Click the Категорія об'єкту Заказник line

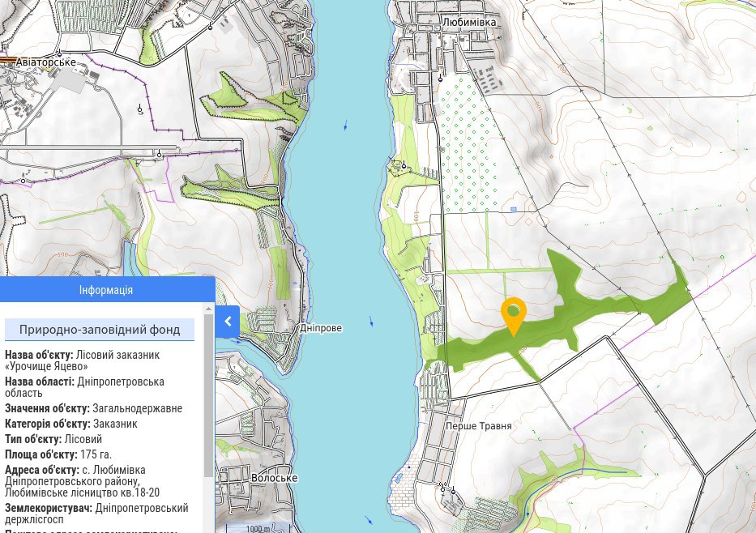coord(70,424)
